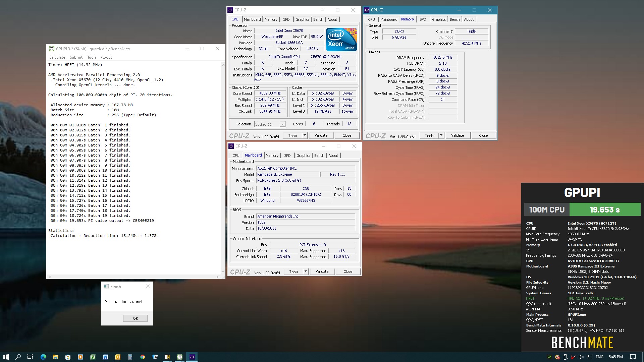Switch to SPD tab in CPU-Z CPU window

coord(286,19)
